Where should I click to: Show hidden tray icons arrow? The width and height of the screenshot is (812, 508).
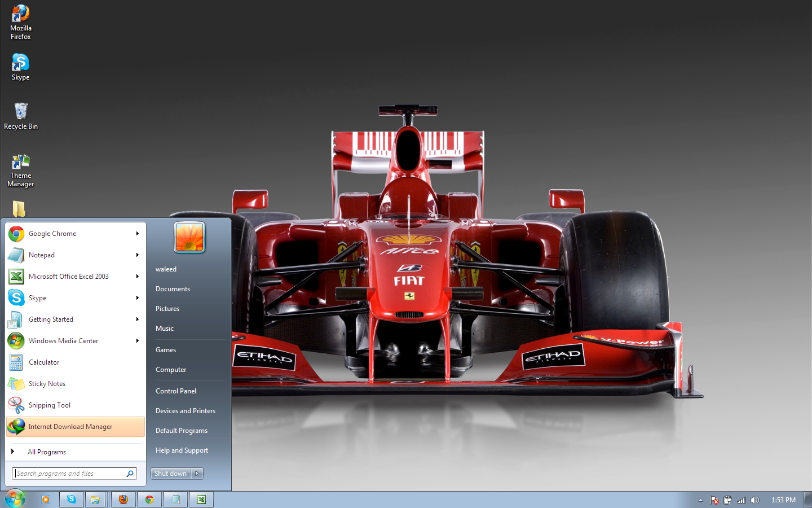(700, 500)
